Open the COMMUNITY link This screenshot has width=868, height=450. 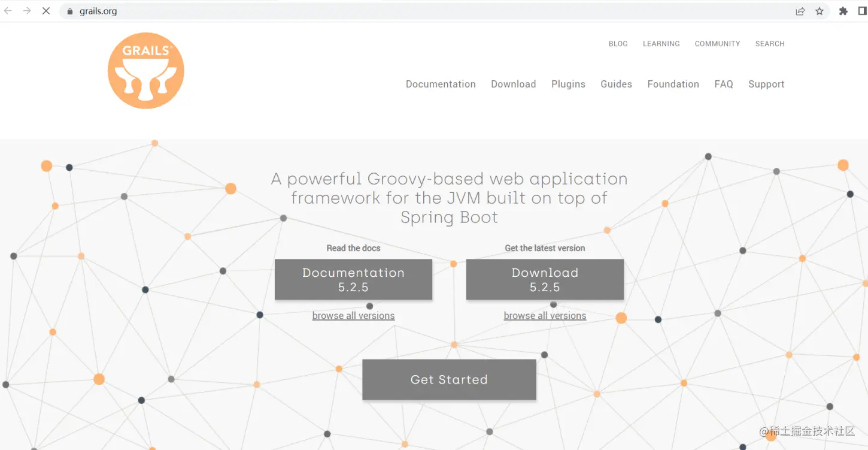coord(717,44)
